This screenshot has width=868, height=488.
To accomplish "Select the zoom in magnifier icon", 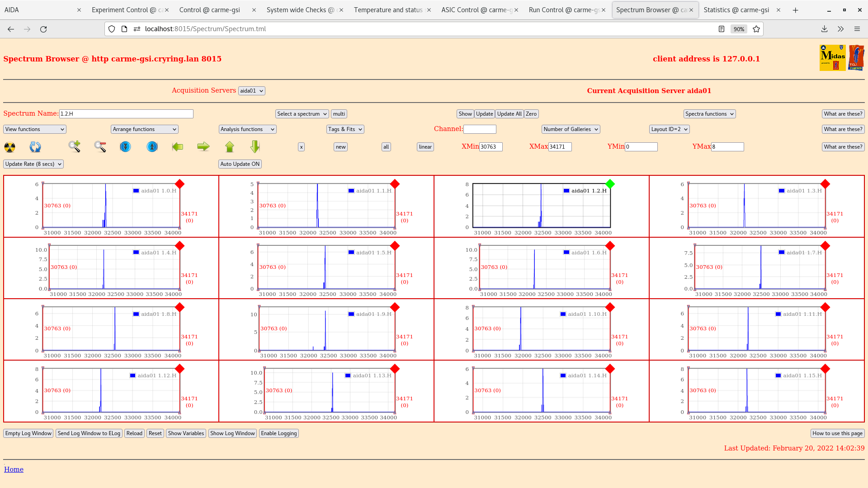I will click(75, 146).
